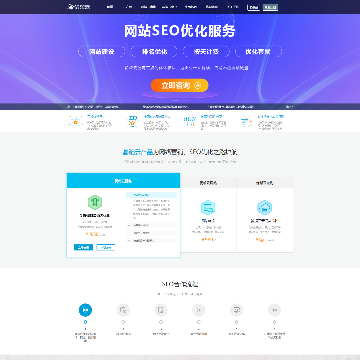The image size is (360, 360).
Task: Expand the fourth accordion row in the product card
Action: pos(151,240)
